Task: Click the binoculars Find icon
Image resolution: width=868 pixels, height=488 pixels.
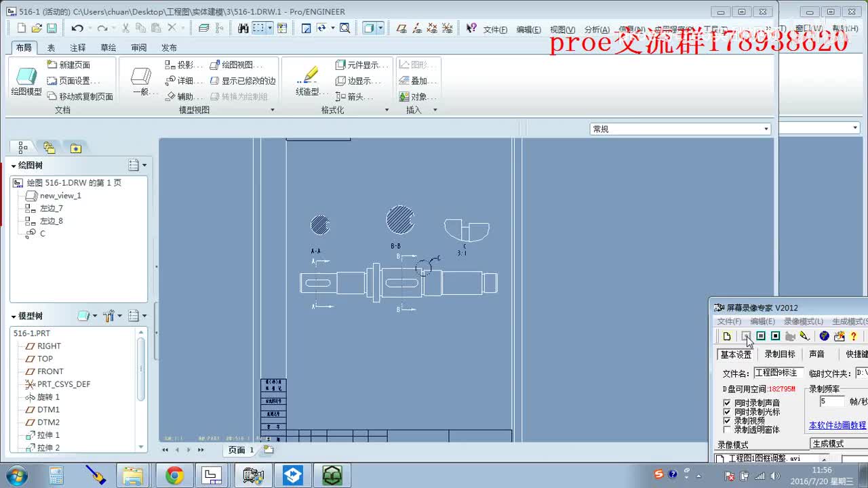Action: tap(243, 28)
